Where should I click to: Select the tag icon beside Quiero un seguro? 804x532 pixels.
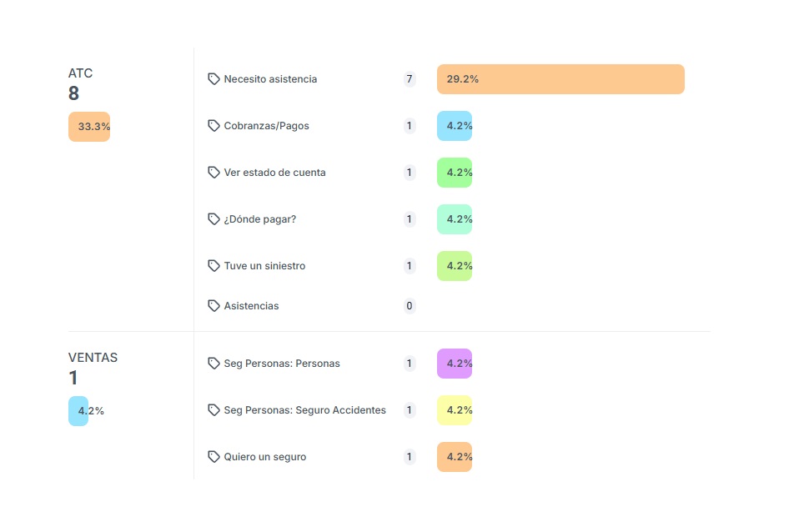click(214, 457)
